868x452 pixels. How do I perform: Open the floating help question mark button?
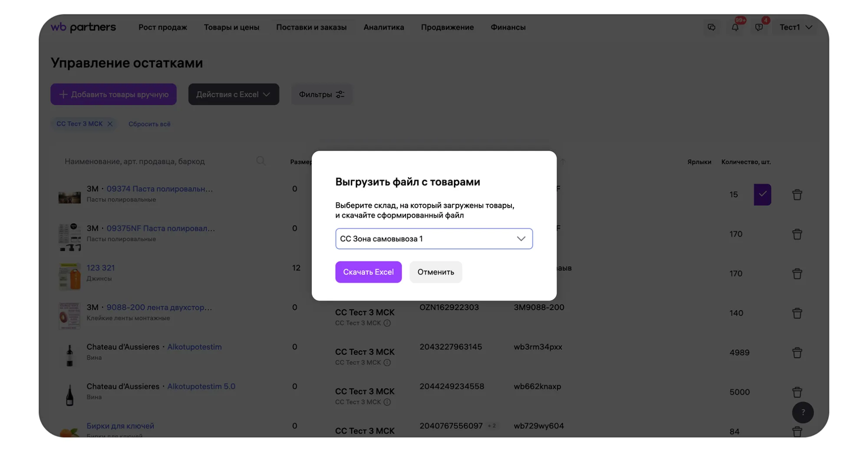pyautogui.click(x=803, y=412)
